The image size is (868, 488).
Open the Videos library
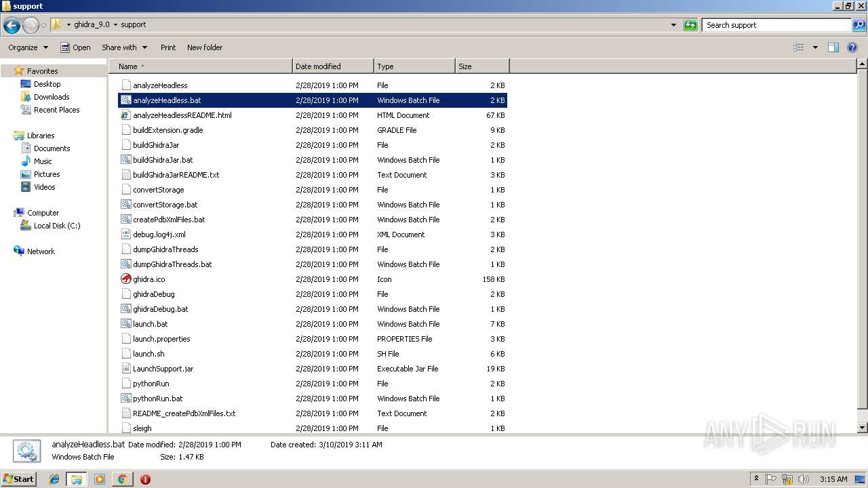click(45, 187)
